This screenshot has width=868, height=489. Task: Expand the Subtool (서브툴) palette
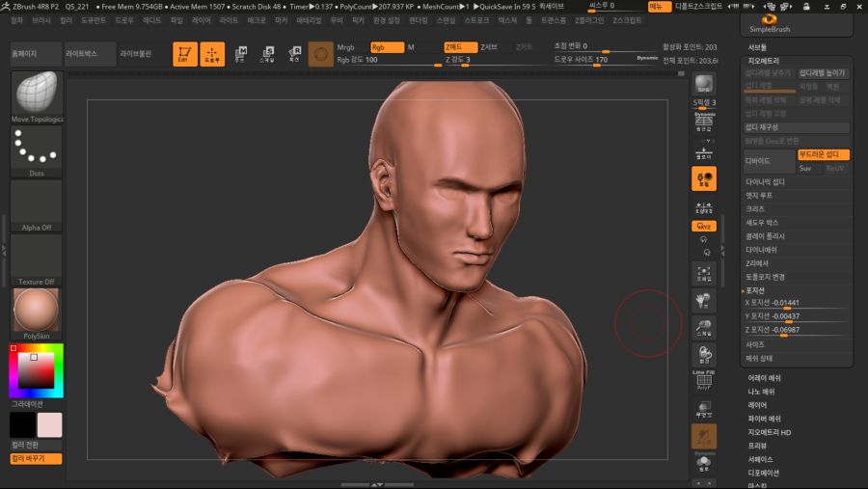757,47
